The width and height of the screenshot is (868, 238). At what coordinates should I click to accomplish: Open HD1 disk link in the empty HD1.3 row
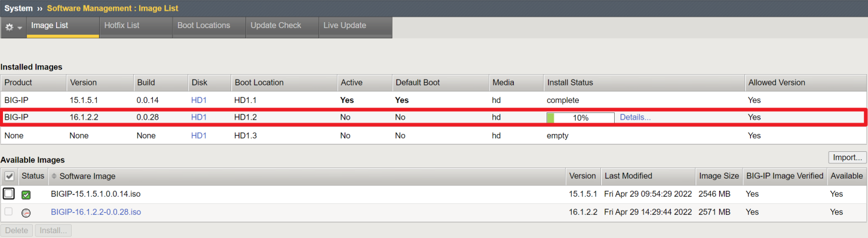coord(199,136)
